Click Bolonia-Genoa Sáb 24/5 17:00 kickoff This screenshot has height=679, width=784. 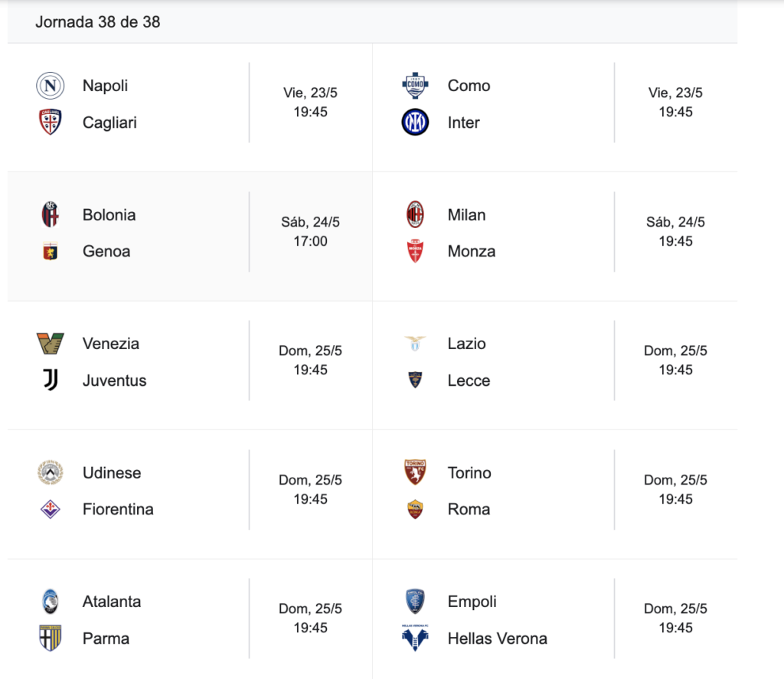[x=311, y=231]
